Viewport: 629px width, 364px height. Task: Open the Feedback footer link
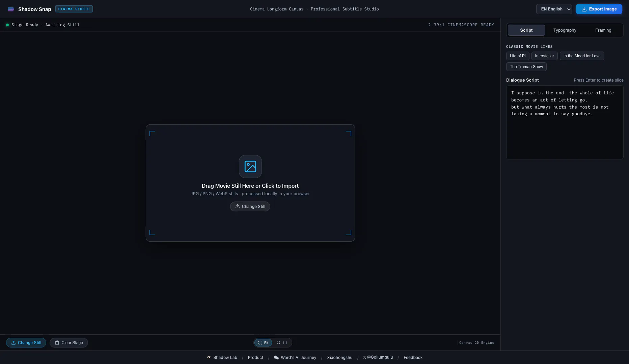click(x=413, y=357)
